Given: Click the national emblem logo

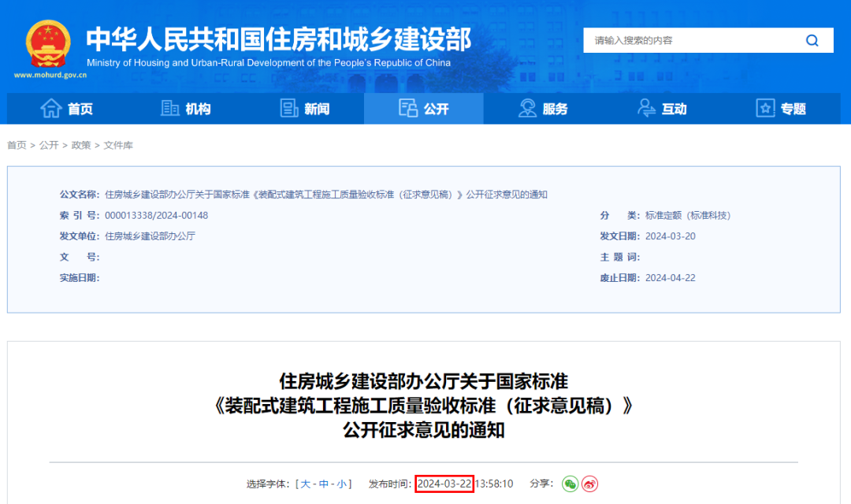Looking at the screenshot, I should click(x=48, y=44).
